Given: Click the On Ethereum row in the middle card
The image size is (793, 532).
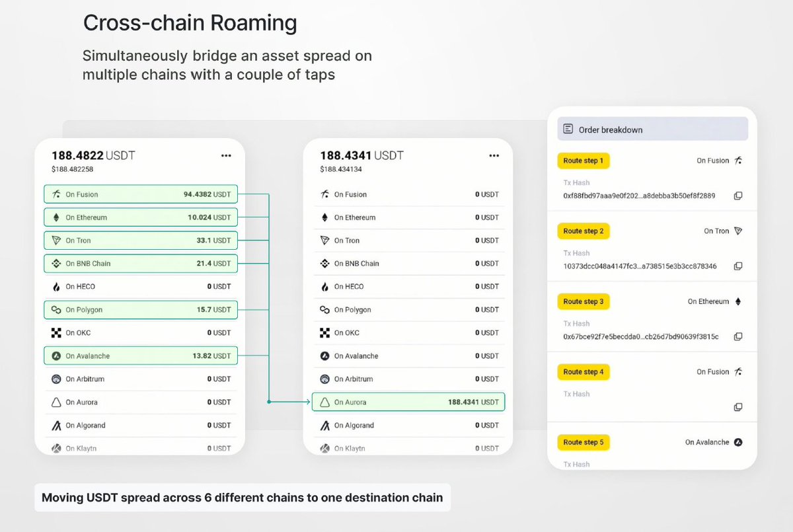Looking at the screenshot, I should tap(408, 217).
